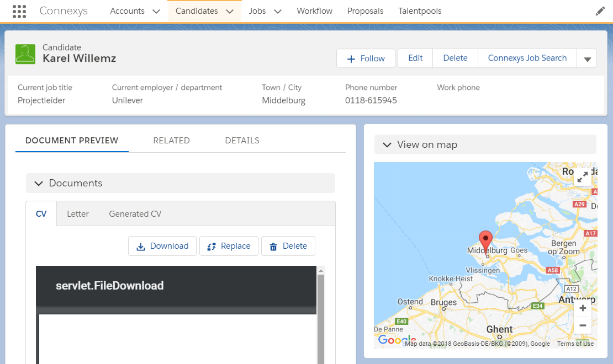Screen dimensions: 613x364
Task: Go to the Workflow tab
Action: click(x=314, y=11)
